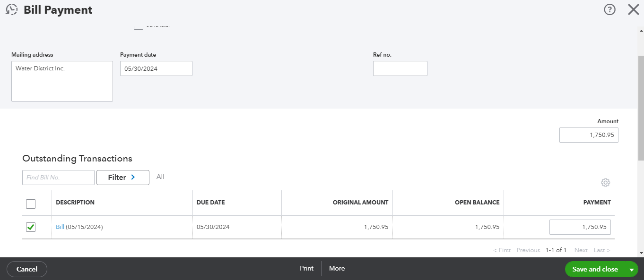This screenshot has width=644, height=280.
Task: Click Print in the footer bar
Action: (x=306, y=269)
